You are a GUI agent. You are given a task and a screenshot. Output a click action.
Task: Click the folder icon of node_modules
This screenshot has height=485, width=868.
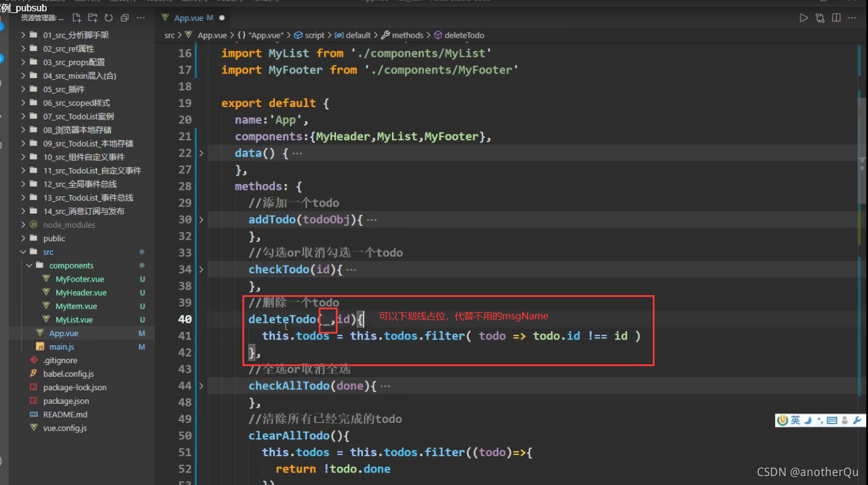pos(34,225)
